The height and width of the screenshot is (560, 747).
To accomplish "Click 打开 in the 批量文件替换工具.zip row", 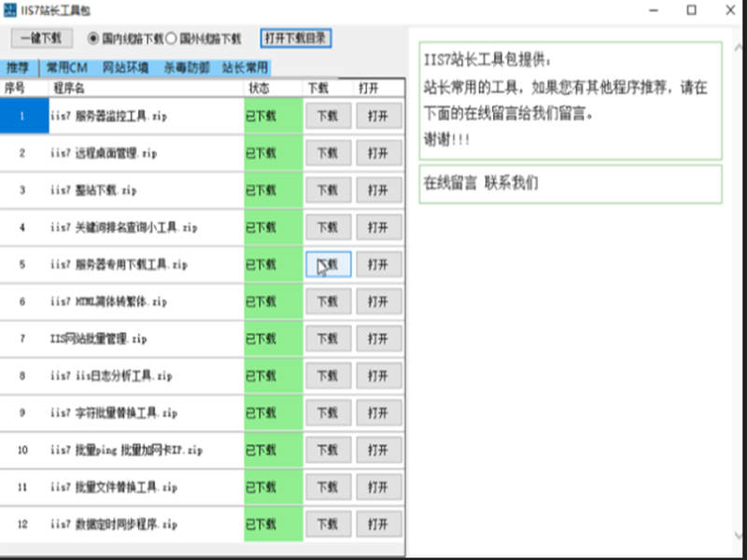I will (x=379, y=487).
